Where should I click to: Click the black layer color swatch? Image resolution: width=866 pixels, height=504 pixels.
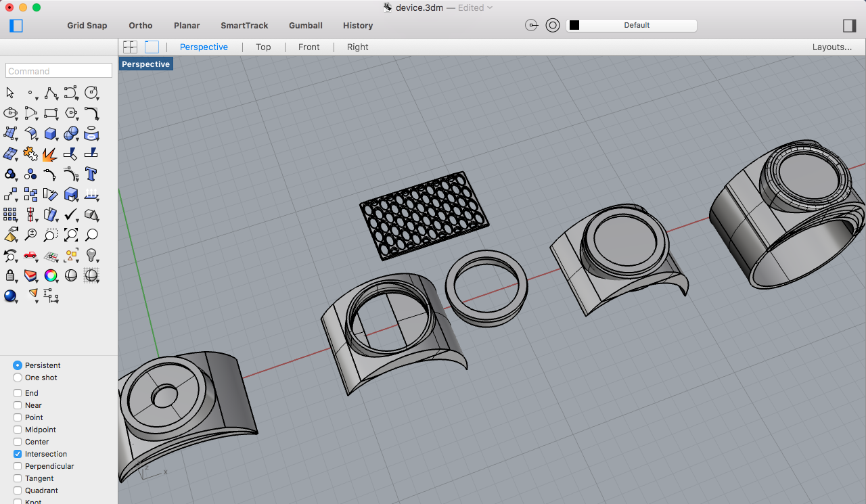click(574, 25)
